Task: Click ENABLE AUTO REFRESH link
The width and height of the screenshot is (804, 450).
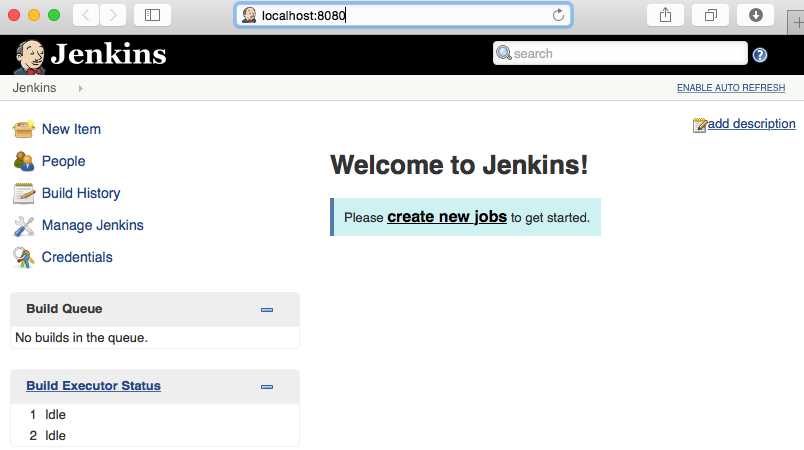Action: click(731, 88)
